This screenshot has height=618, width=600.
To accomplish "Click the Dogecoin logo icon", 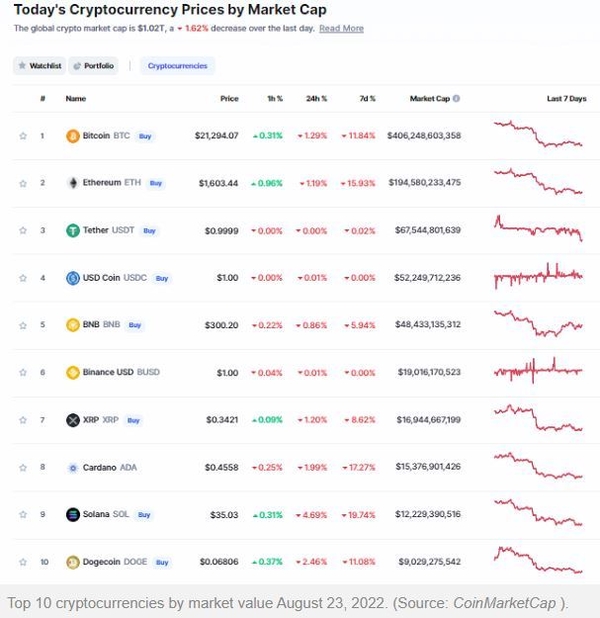I will pyautogui.click(x=73, y=562).
